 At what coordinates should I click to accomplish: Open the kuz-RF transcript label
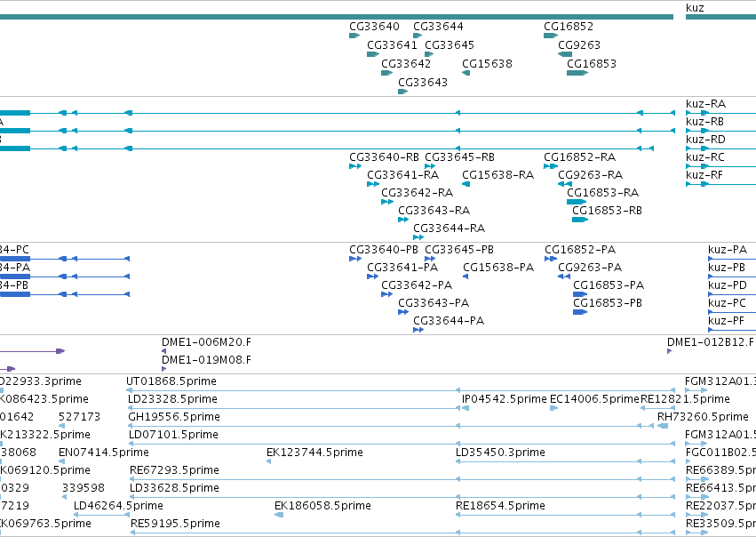[x=704, y=175]
